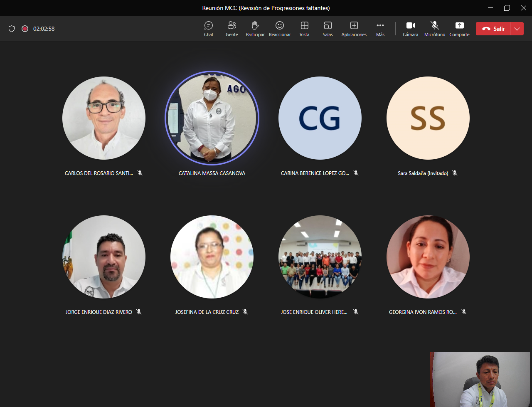Expand the arrow next to Salir
532x407 pixels.
click(x=517, y=29)
